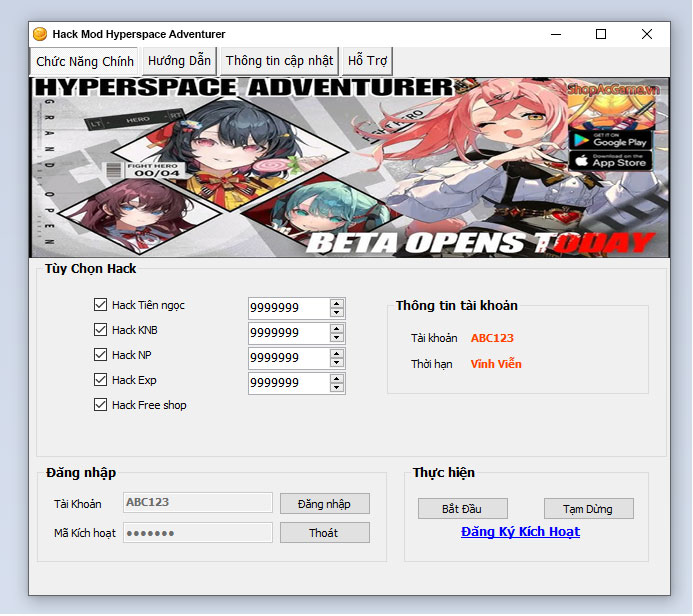Increment the Hack KNB spinner up
This screenshot has height=616, width=693.
point(337,329)
